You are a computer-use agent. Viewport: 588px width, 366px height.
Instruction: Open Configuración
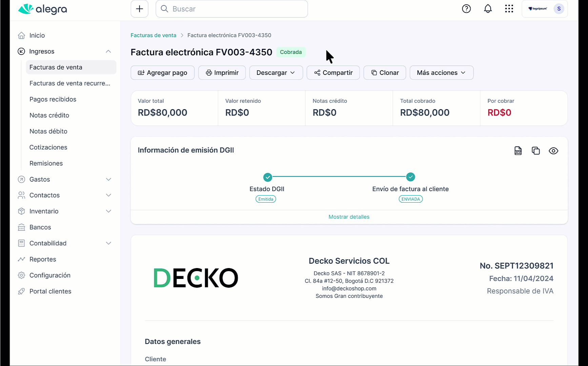tap(50, 275)
